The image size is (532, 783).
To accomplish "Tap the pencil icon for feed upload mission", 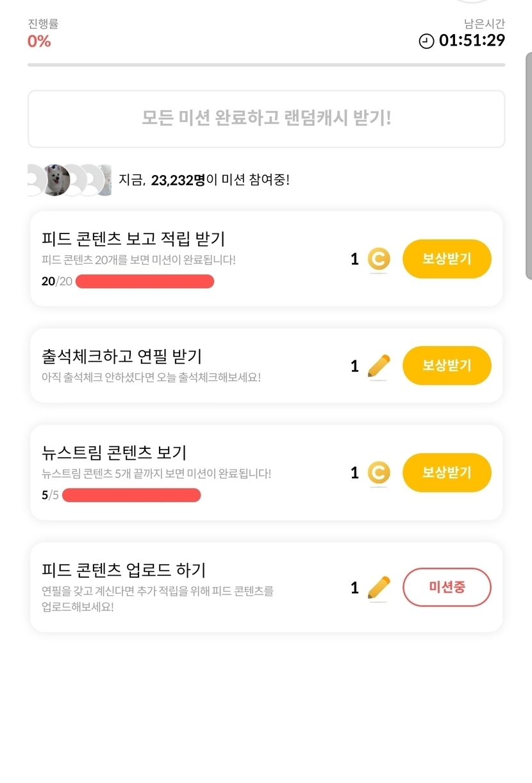I will click(x=379, y=587).
